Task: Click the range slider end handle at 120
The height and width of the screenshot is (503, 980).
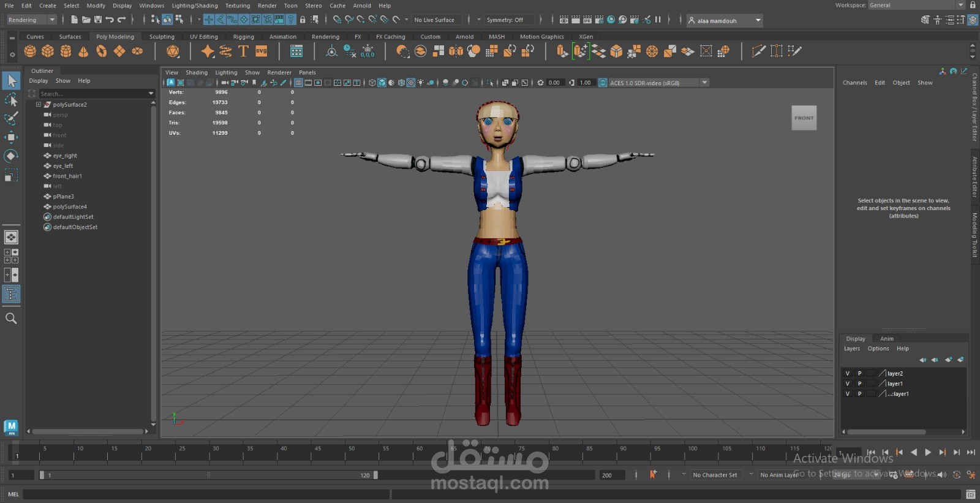Action: (x=375, y=475)
